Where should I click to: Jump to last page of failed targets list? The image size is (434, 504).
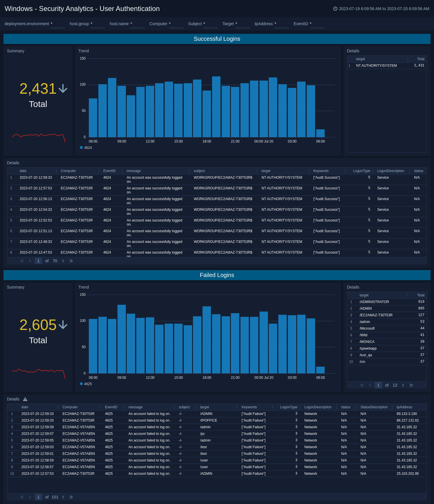(411, 385)
